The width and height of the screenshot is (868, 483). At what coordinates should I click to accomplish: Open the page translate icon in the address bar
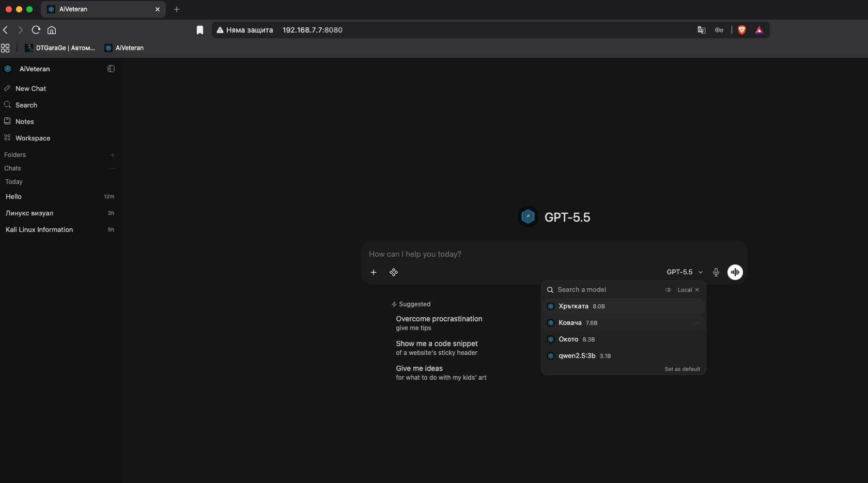(x=702, y=30)
